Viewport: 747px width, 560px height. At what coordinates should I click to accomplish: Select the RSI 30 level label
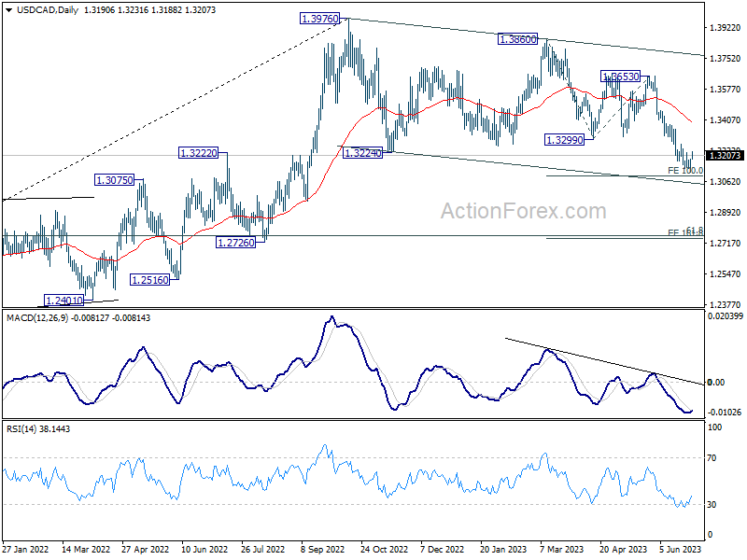[x=712, y=505]
